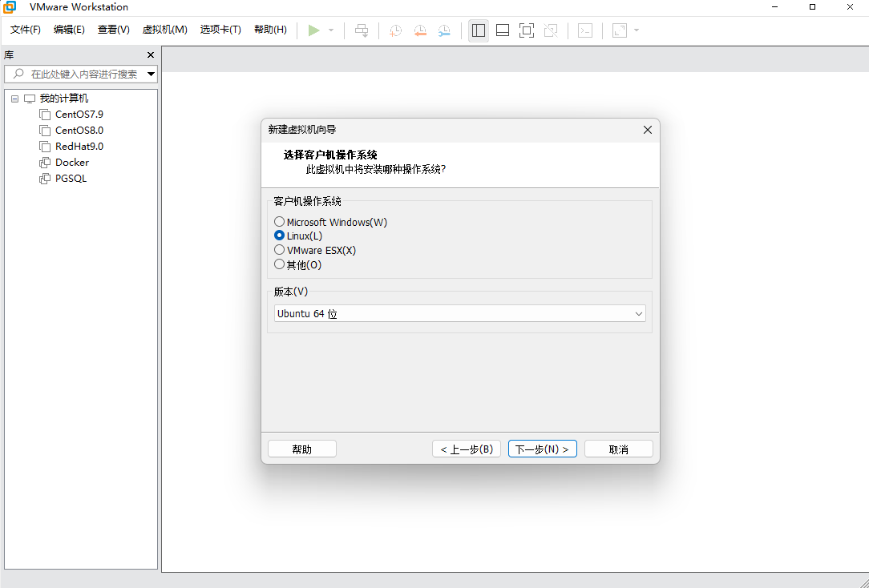
Task: Open the 帮助(H) menu
Action: (270, 30)
